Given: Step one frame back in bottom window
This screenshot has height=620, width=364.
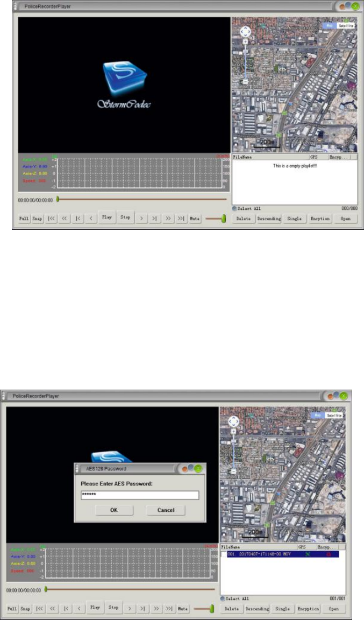Looking at the screenshot, I should point(79,609).
